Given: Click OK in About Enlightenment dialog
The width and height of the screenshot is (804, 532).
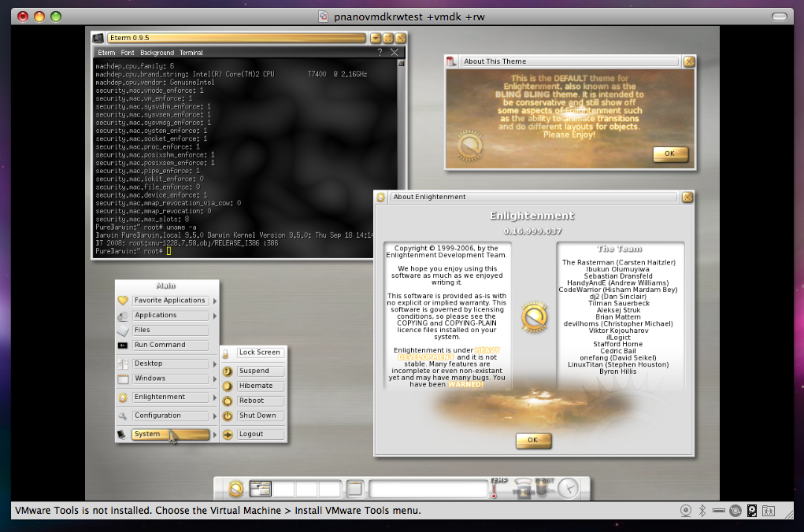Looking at the screenshot, I should pos(533,440).
